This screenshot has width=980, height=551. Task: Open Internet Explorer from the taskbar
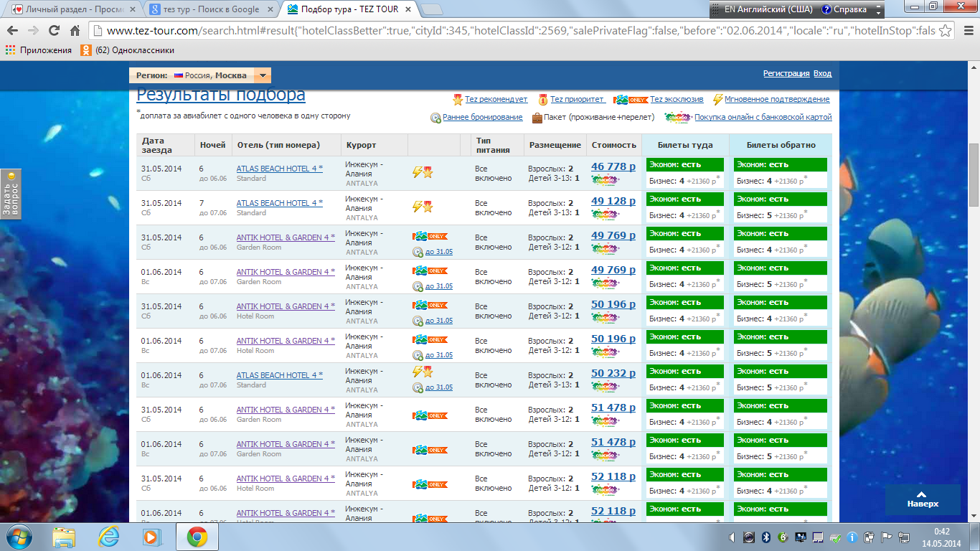coord(108,537)
